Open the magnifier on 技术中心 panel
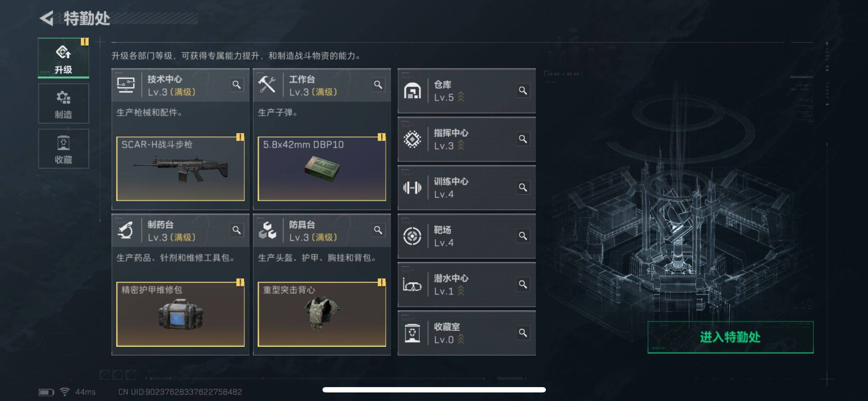 [x=237, y=85]
